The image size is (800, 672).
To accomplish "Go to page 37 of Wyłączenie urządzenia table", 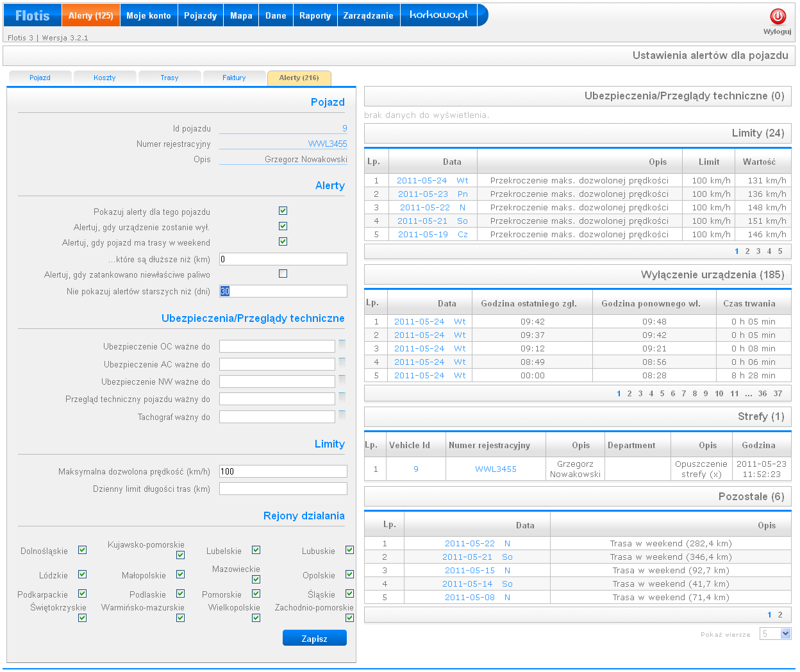I will pyautogui.click(x=778, y=394).
